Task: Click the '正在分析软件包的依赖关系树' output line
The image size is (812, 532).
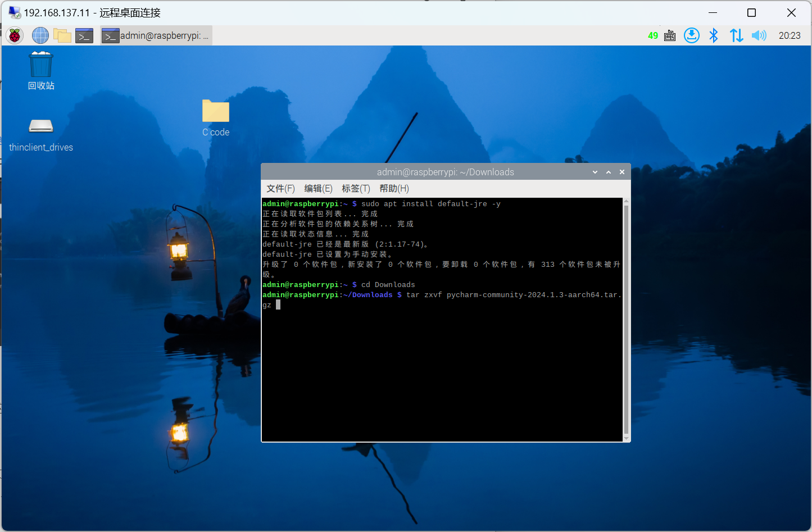Action: (x=338, y=224)
